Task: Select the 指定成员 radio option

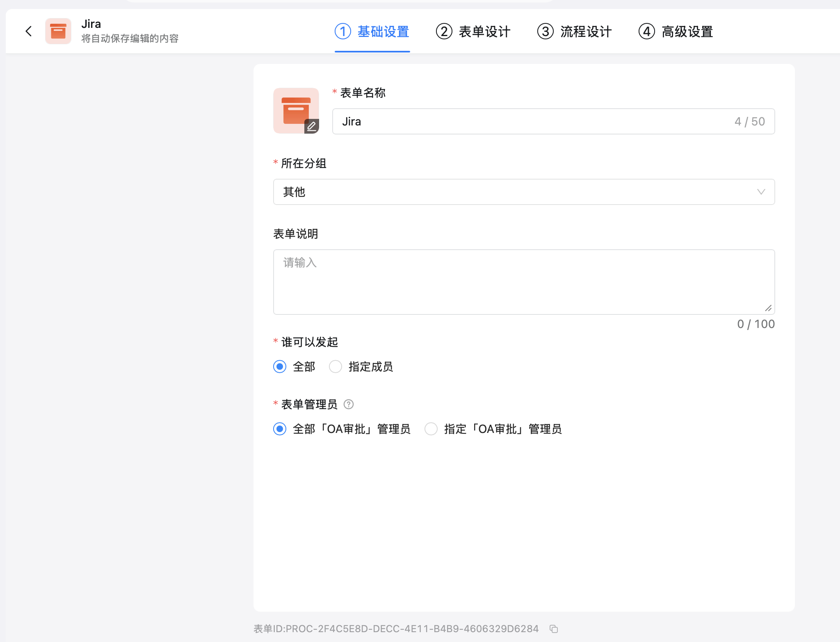Action: coord(336,367)
